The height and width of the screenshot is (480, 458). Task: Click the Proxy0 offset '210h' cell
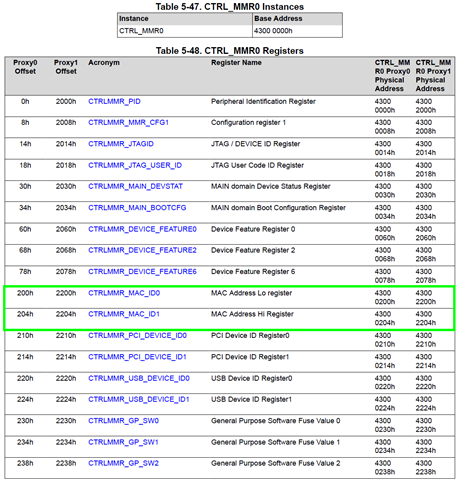pos(25,335)
